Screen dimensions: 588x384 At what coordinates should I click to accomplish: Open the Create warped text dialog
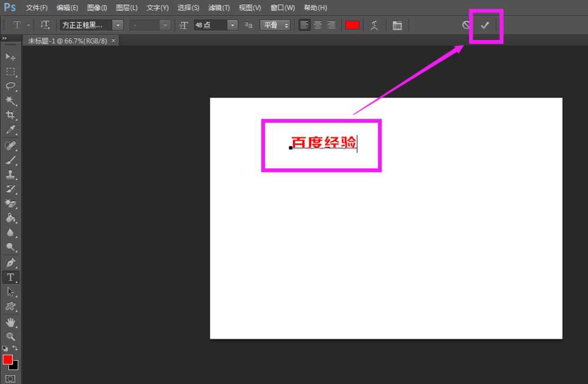(x=375, y=25)
